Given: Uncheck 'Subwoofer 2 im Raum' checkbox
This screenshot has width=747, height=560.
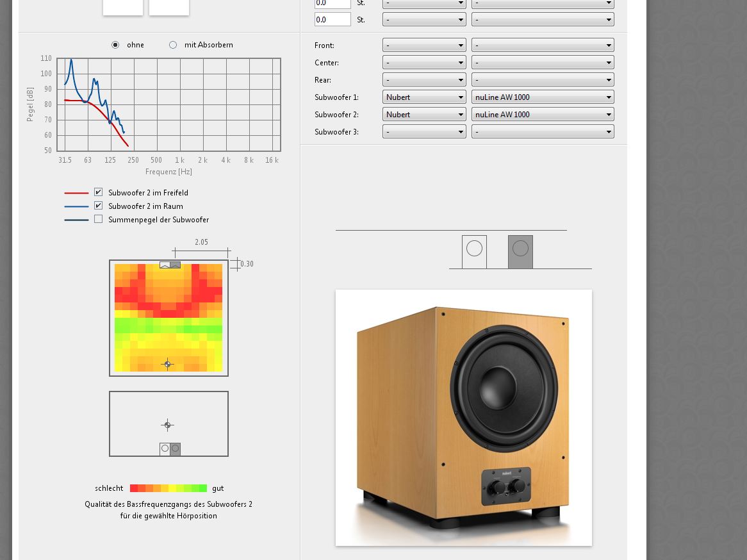Looking at the screenshot, I should pos(98,206).
